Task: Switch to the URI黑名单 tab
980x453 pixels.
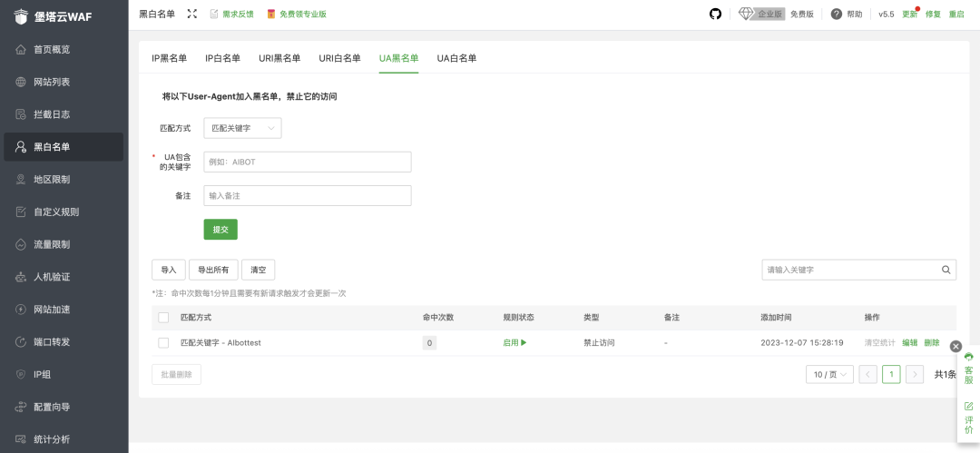Action: 279,58
